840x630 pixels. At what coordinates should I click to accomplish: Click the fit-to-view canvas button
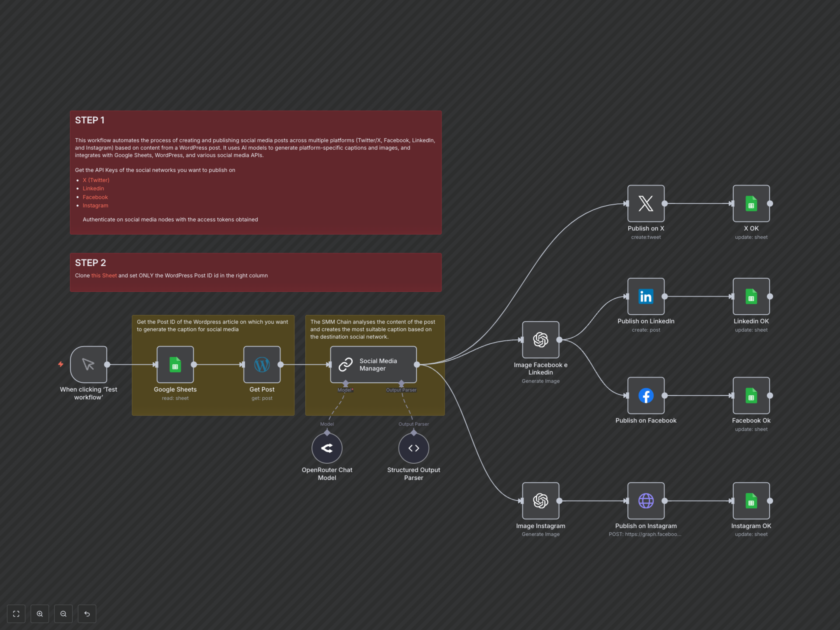tap(16, 614)
